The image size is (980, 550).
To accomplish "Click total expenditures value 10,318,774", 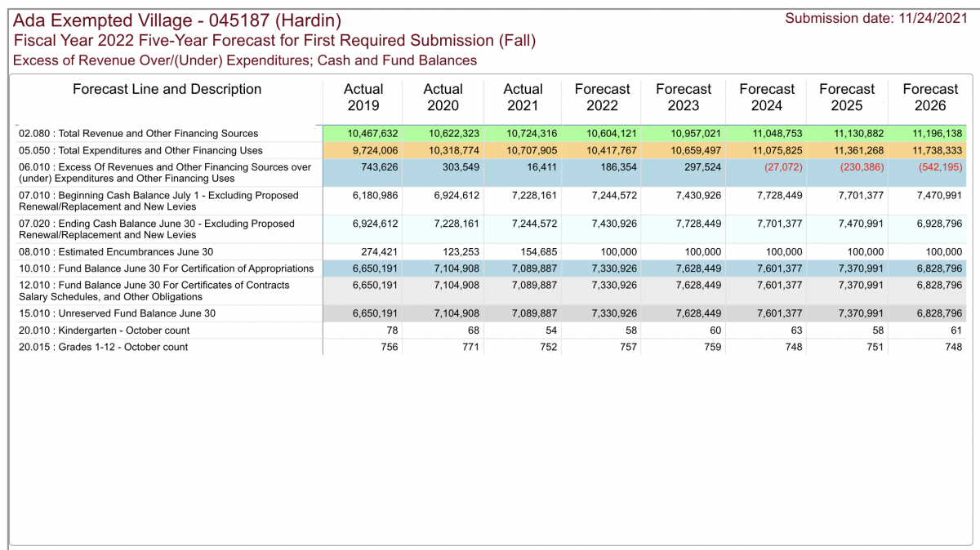I will tap(452, 150).
